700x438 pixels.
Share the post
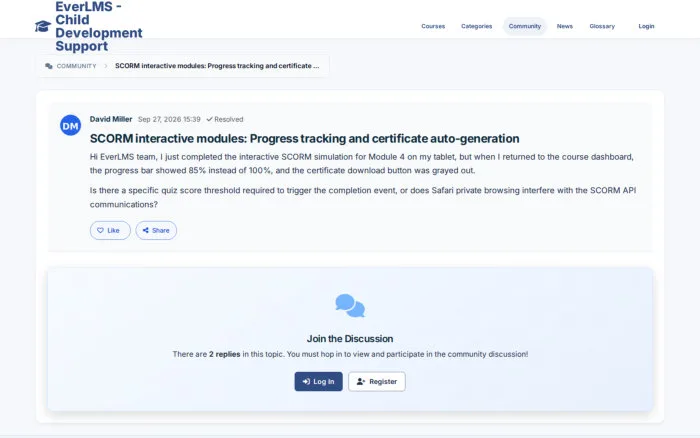156,230
